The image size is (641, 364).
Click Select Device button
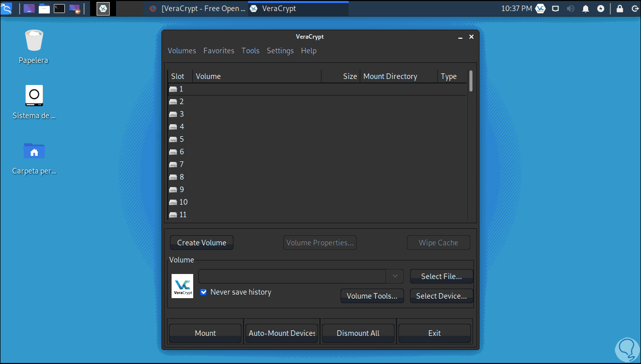click(442, 296)
